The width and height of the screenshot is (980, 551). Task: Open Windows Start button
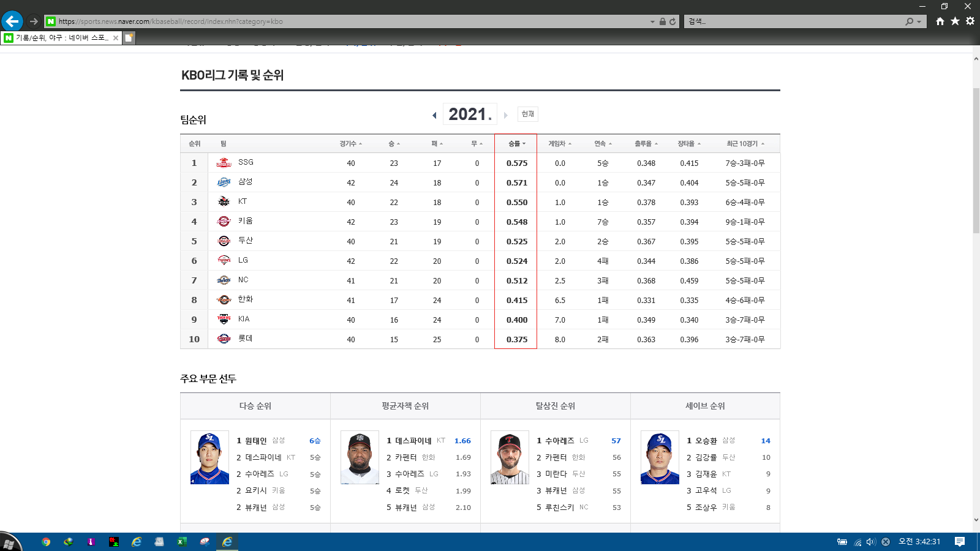pos(9,542)
